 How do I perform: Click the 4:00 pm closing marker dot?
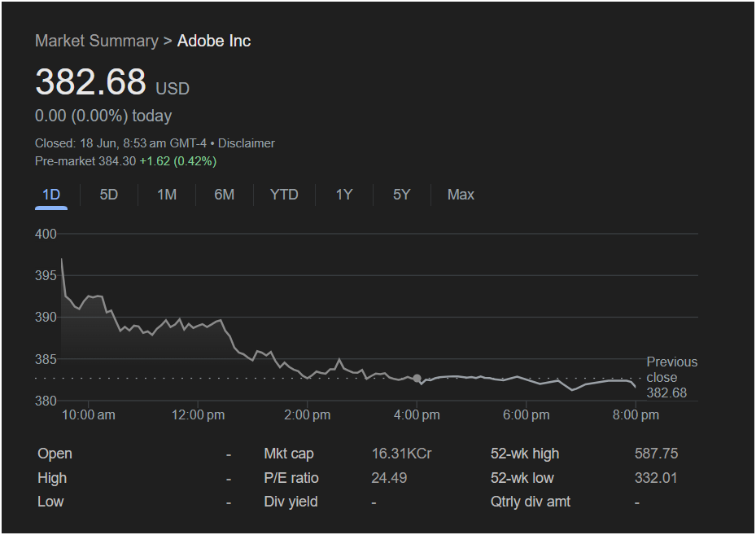pyautogui.click(x=417, y=378)
